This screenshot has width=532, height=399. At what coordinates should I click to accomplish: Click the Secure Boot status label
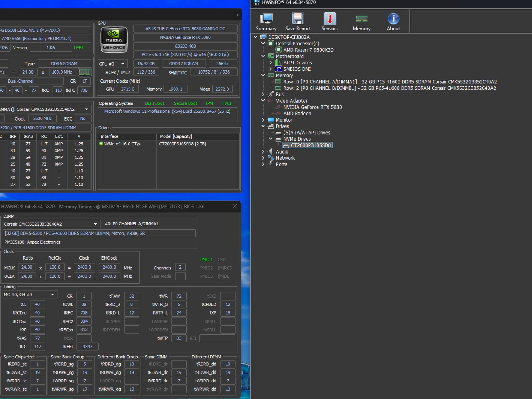185,103
